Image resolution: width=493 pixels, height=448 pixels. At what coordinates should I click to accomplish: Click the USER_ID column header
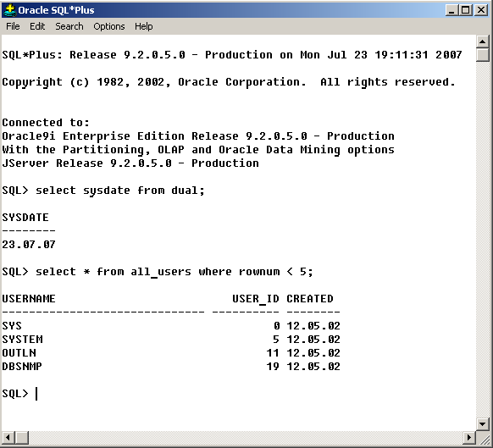pos(256,299)
